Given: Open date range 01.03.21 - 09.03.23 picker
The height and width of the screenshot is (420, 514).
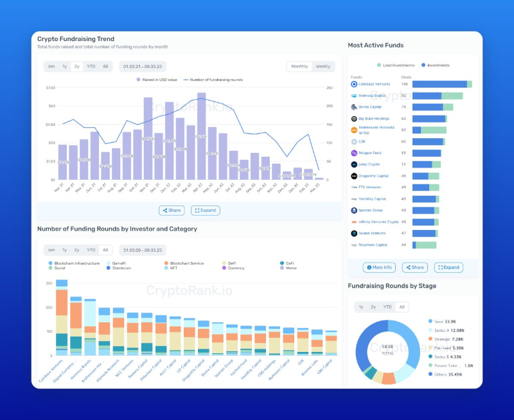Looking at the screenshot, I should pyautogui.click(x=143, y=67).
